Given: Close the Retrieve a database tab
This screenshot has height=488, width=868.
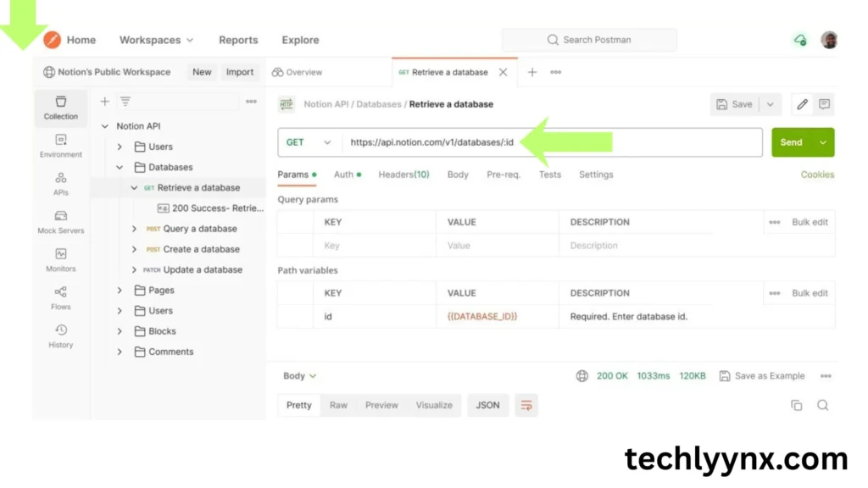Looking at the screenshot, I should (x=503, y=73).
